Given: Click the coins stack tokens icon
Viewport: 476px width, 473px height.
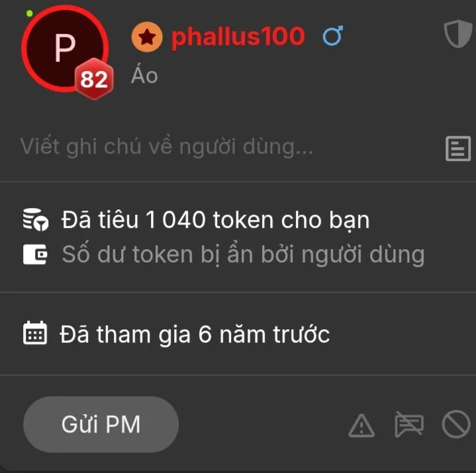Looking at the screenshot, I should pyautogui.click(x=36, y=219).
